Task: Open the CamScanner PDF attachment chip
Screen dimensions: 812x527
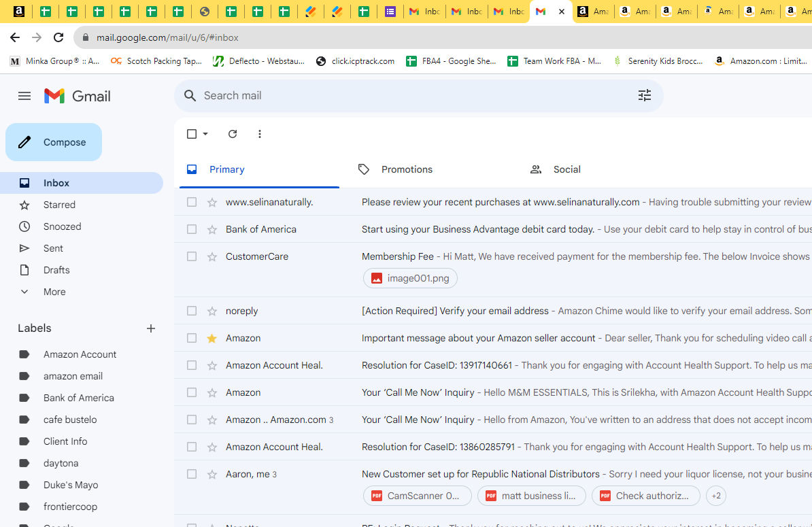Action: pos(418,496)
